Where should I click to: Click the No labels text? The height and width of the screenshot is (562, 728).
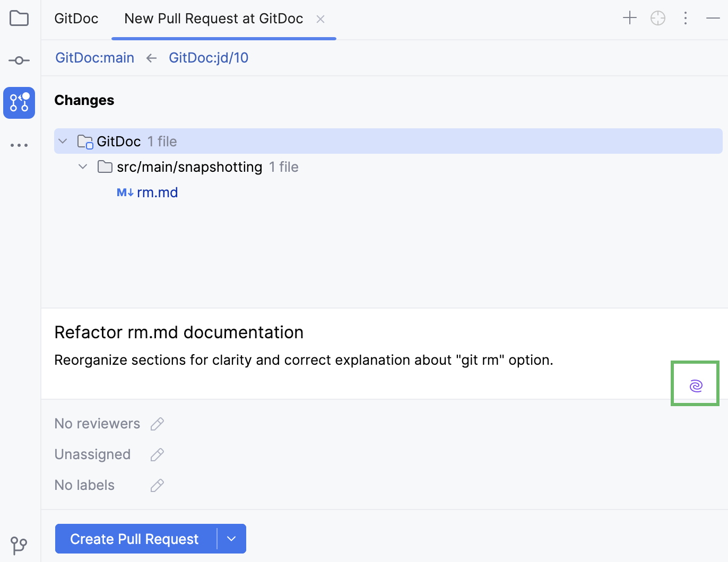[x=84, y=485]
